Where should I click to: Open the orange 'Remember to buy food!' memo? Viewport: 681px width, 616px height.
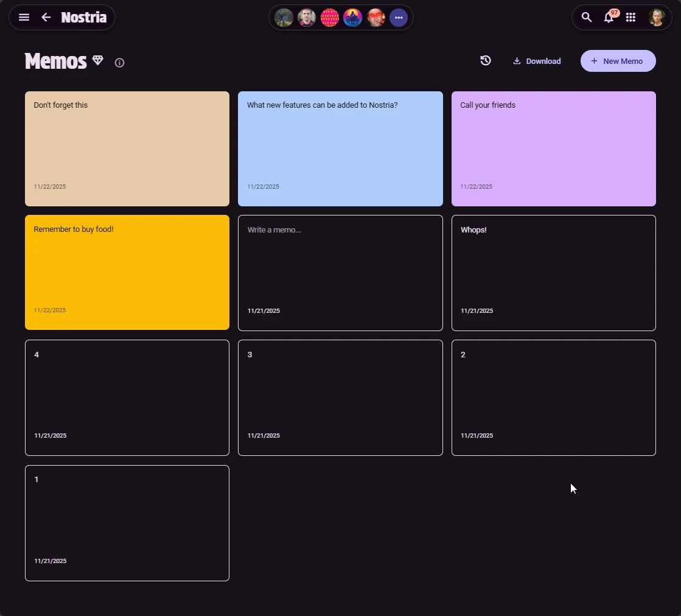click(127, 272)
